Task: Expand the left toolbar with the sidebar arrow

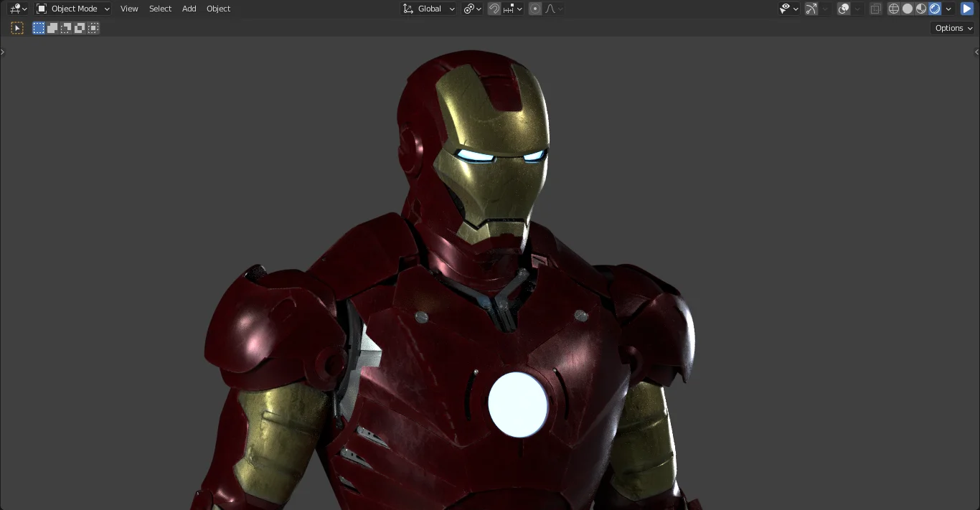Action: pos(3,51)
